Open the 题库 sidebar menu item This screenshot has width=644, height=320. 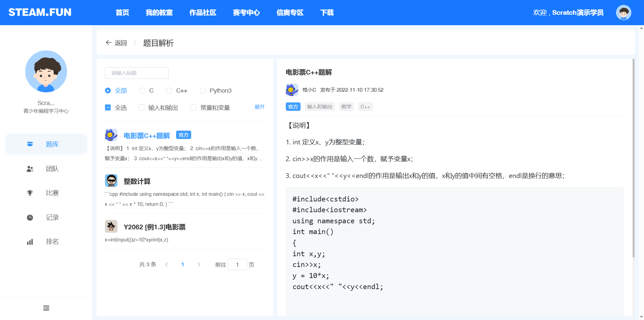pos(46,144)
